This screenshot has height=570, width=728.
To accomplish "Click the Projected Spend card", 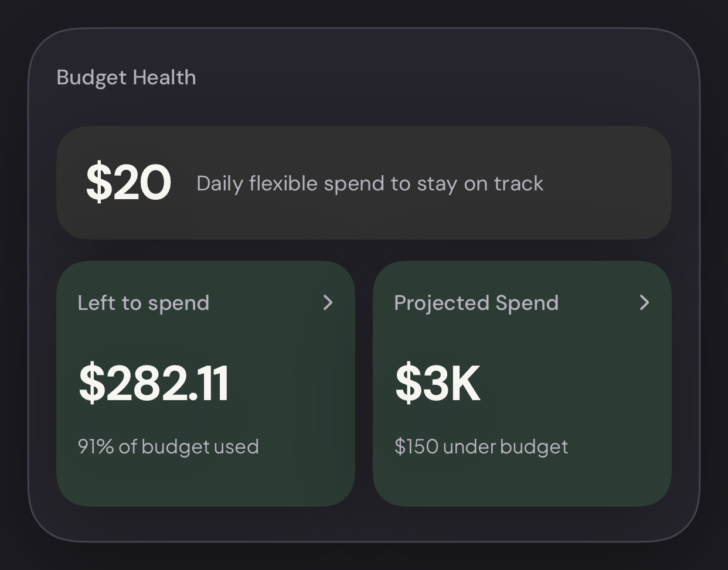I will click(x=522, y=384).
